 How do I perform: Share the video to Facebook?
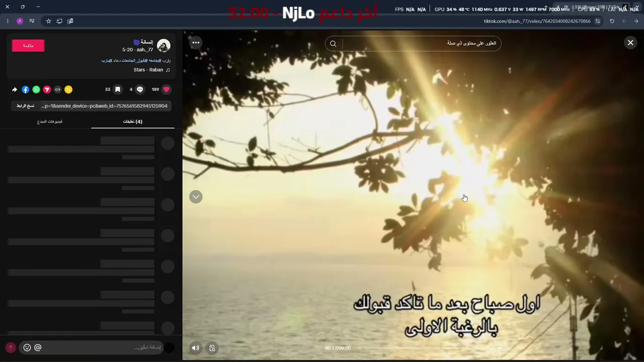pyautogui.click(x=25, y=89)
